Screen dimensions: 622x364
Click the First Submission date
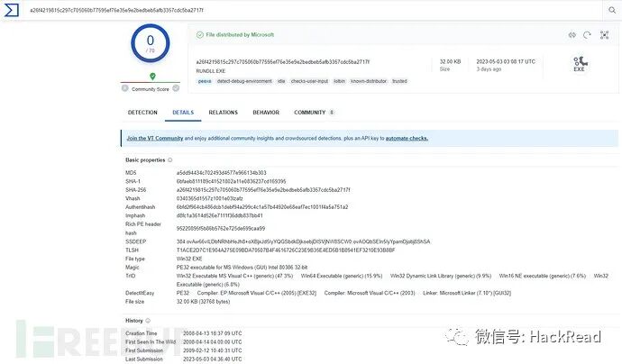point(212,350)
